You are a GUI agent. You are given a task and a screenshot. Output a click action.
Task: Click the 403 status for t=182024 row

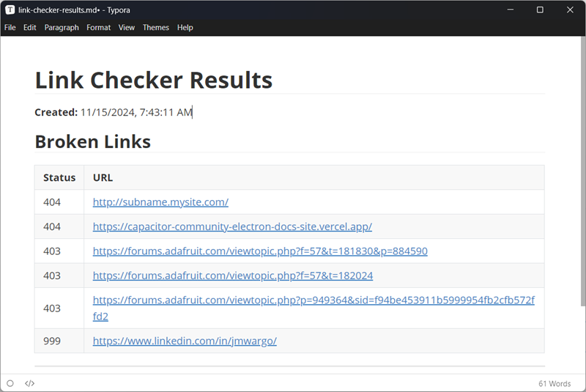(x=52, y=275)
